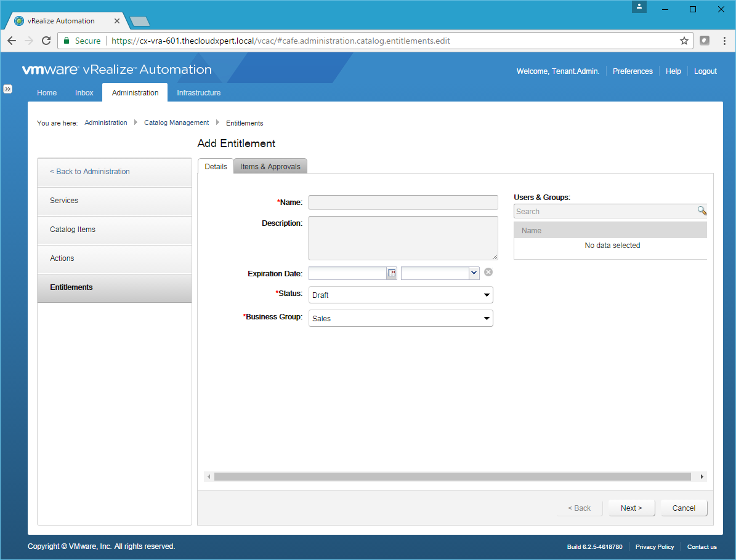Click the browser extension icon
This screenshot has width=736, height=560.
coord(705,41)
